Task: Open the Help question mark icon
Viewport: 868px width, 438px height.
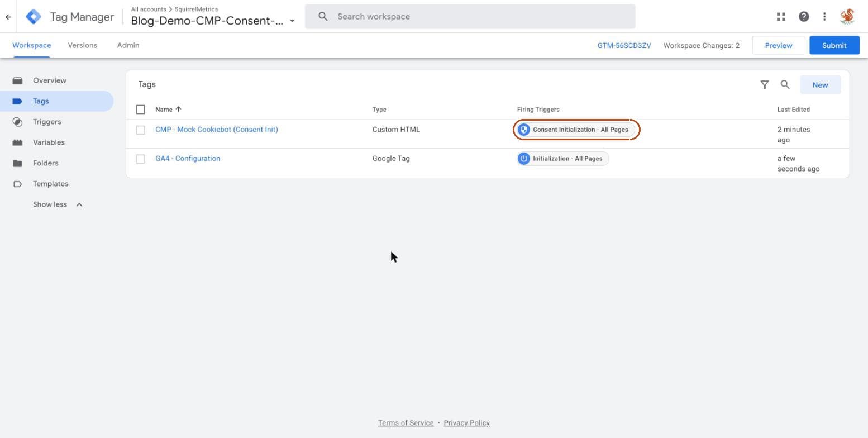Action: (804, 17)
